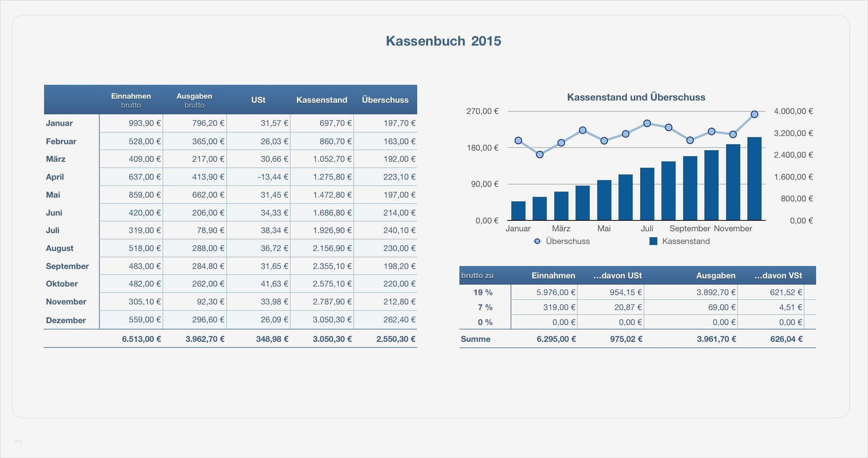Select the Überschuss header cell
The width and height of the screenshot is (868, 458).
385,99
